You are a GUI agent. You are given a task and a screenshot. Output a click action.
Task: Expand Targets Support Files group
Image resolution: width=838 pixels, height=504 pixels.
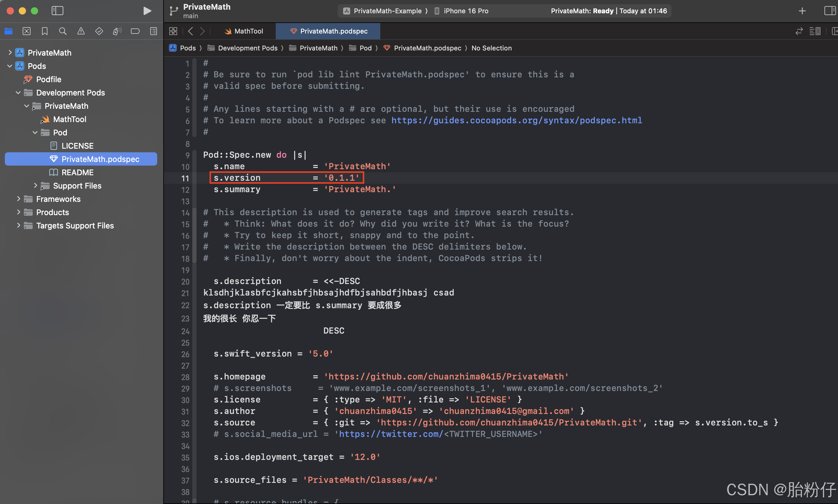(18, 225)
